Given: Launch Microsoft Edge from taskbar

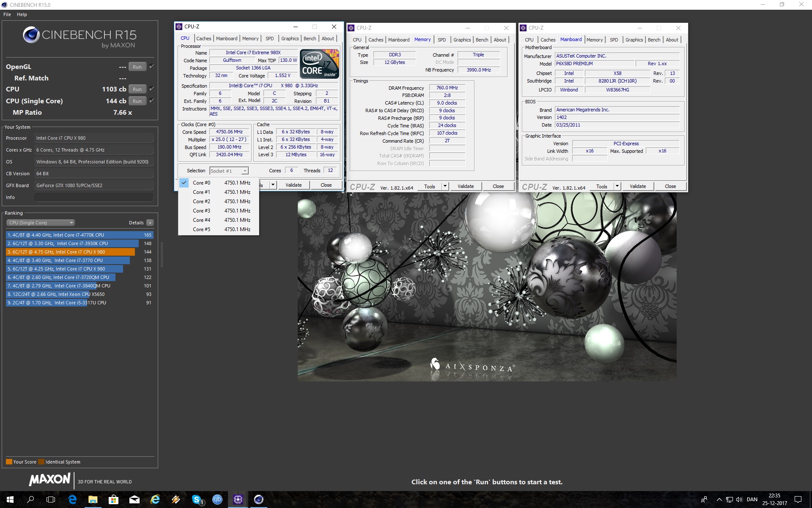Looking at the screenshot, I should tap(72, 500).
